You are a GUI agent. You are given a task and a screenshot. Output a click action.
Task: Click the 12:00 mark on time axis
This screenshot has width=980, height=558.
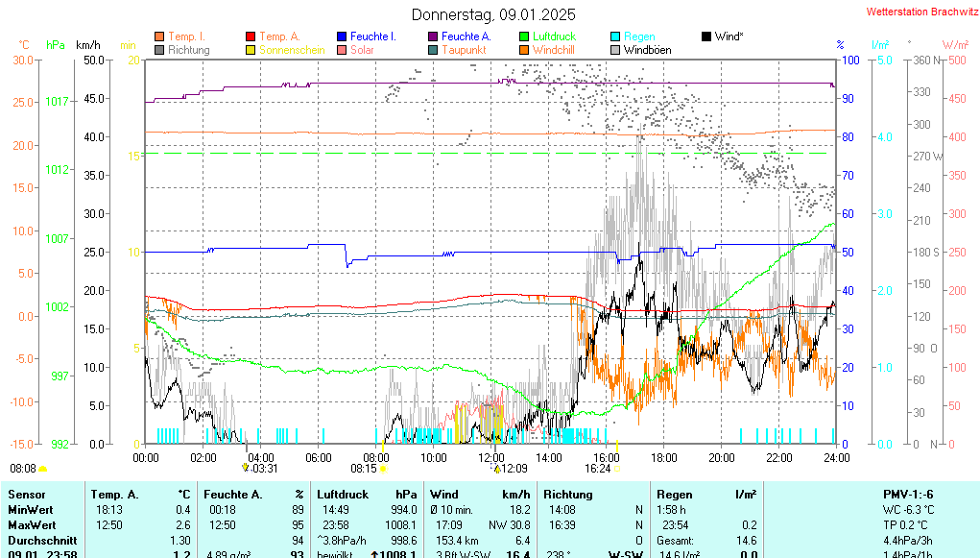(x=491, y=457)
